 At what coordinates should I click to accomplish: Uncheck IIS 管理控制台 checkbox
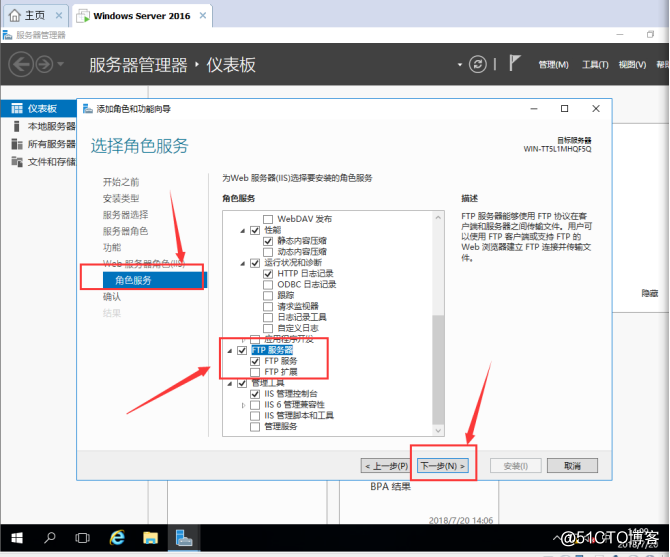255,394
